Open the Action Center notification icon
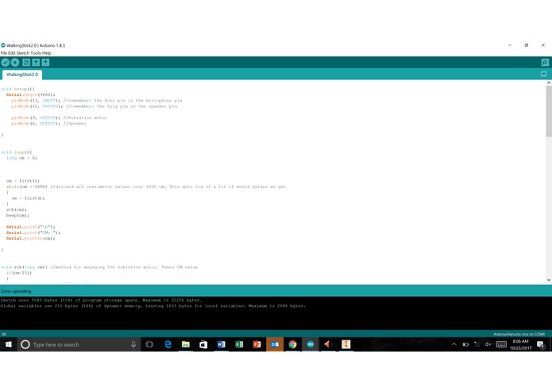This screenshot has height=392, width=552. (541, 344)
